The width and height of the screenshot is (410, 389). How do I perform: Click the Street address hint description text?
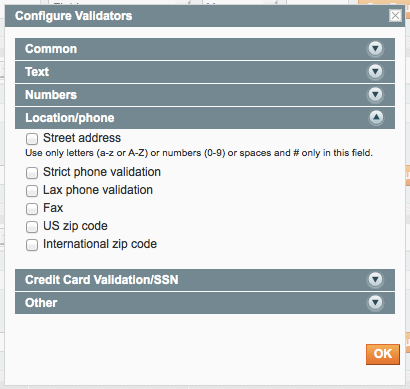point(199,153)
